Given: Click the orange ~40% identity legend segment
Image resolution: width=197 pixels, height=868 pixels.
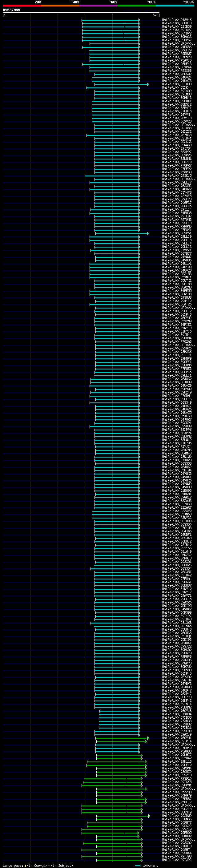Looking at the screenshot, I should 60,6.
